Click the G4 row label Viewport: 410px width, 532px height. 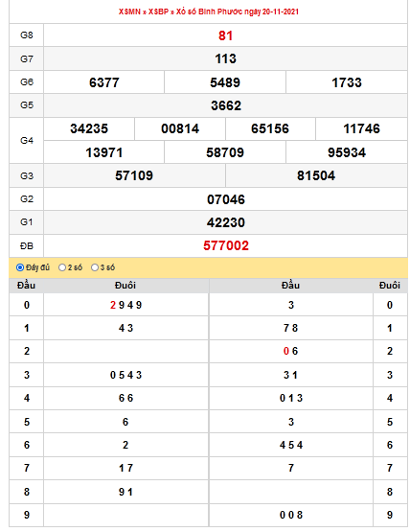click(x=27, y=141)
